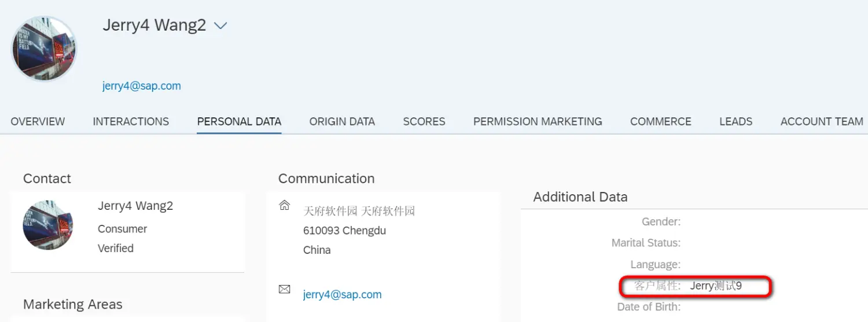Open jerry4@sap.com link in Communication section
This screenshot has height=322, width=868.
click(342, 295)
